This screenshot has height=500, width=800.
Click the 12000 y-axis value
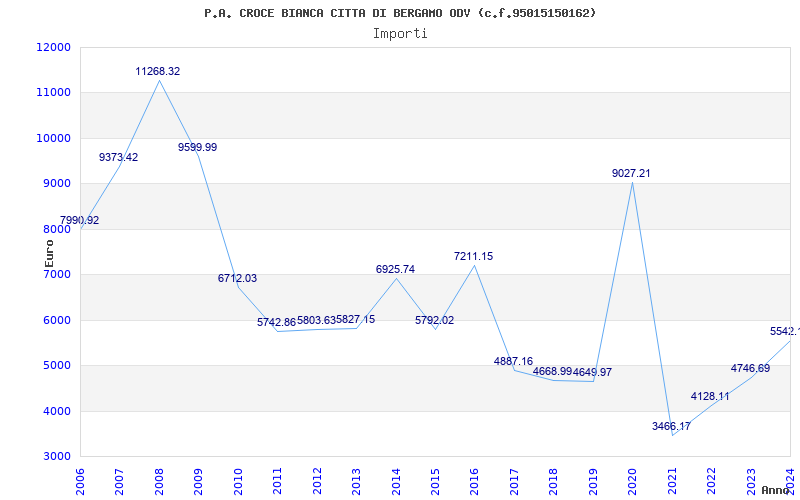[x=53, y=47]
